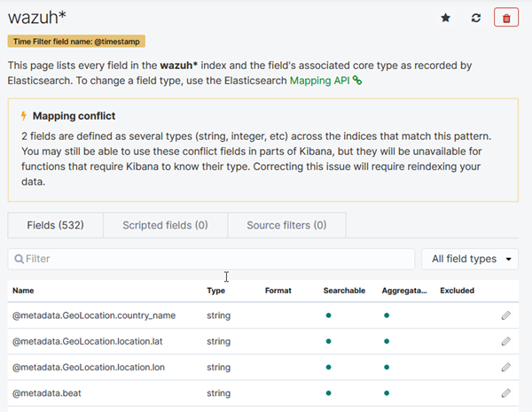Click the Mapping conflict lightning icon

coord(24,116)
